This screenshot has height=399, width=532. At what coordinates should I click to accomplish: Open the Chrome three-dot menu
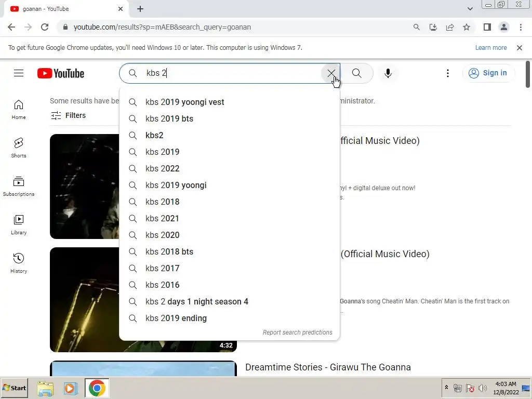(x=521, y=27)
